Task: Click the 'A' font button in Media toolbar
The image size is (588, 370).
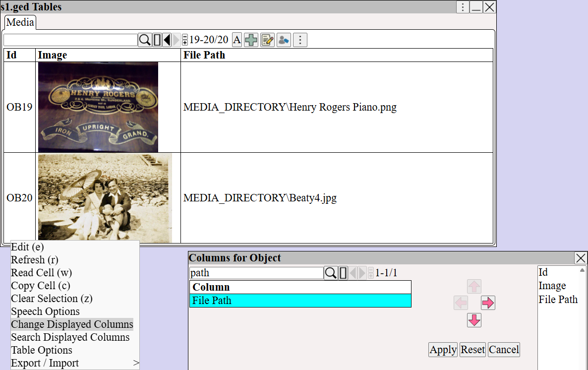Action: pyautogui.click(x=236, y=40)
